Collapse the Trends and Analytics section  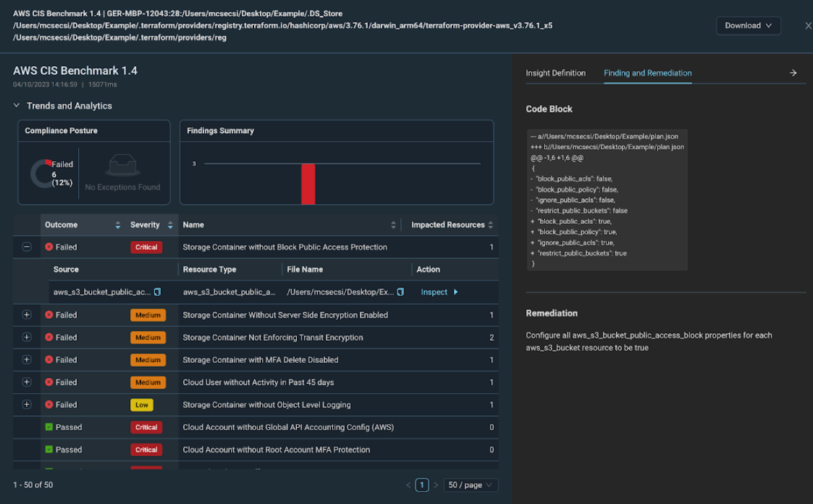point(17,106)
